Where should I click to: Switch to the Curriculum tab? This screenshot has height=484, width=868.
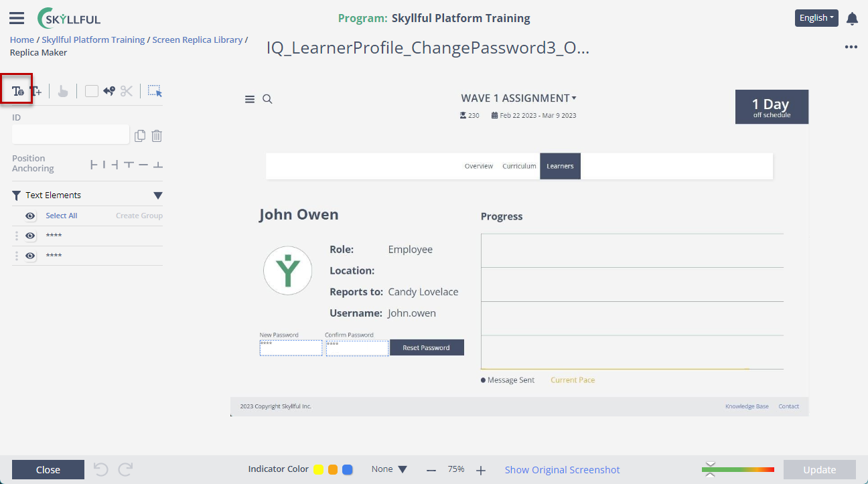(x=520, y=166)
